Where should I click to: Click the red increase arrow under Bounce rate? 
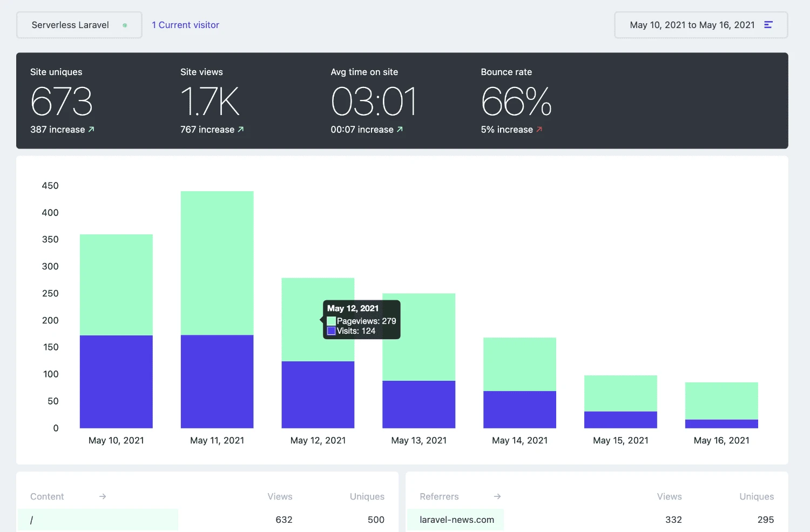click(x=539, y=129)
